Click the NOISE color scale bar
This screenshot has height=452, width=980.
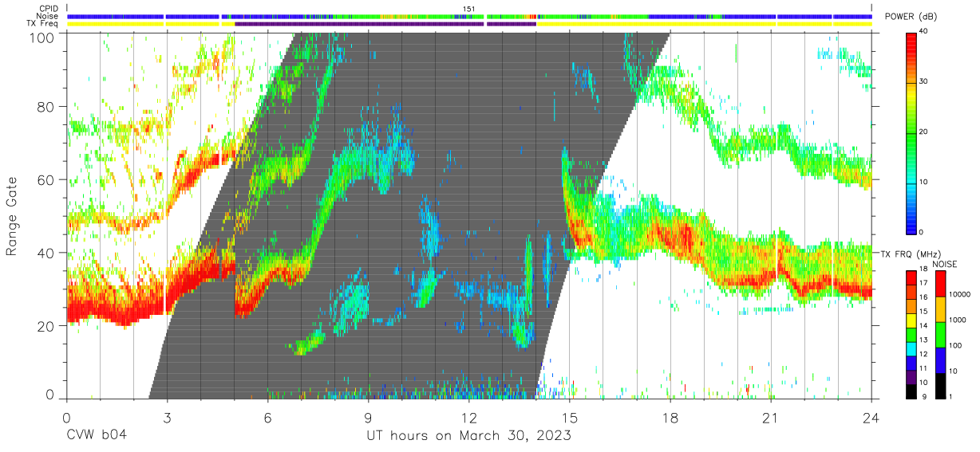click(940, 334)
